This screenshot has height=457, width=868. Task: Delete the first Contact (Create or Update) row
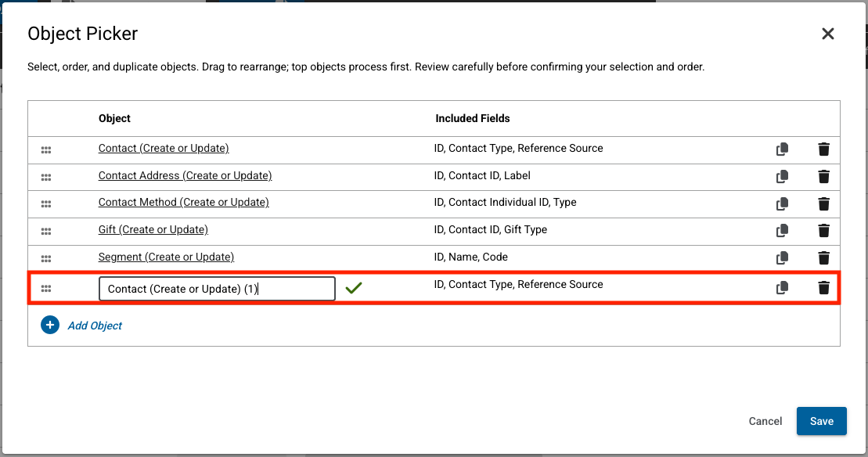coord(823,149)
